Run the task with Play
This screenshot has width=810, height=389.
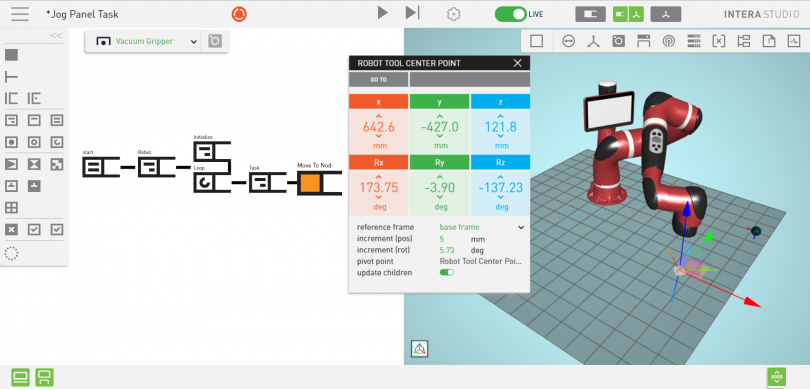pyautogui.click(x=382, y=13)
